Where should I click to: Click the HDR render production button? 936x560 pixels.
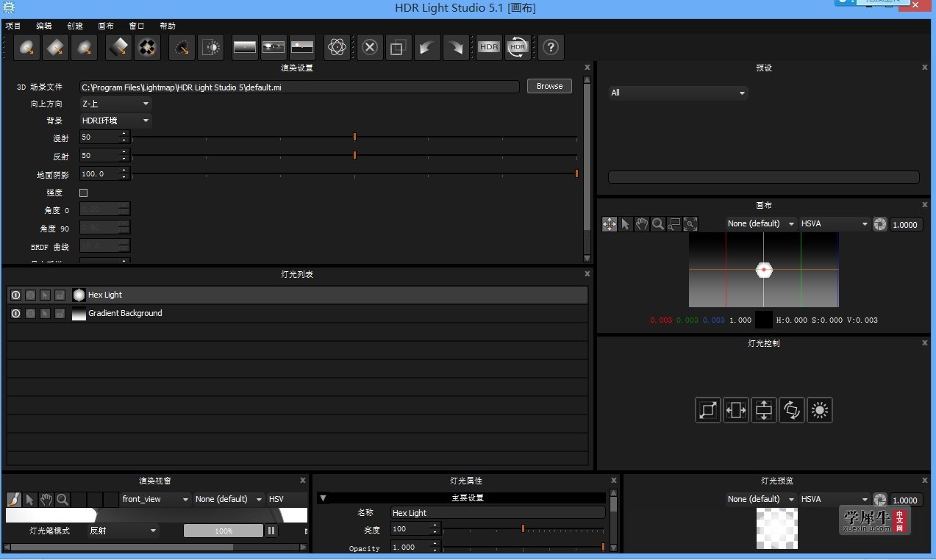point(489,47)
